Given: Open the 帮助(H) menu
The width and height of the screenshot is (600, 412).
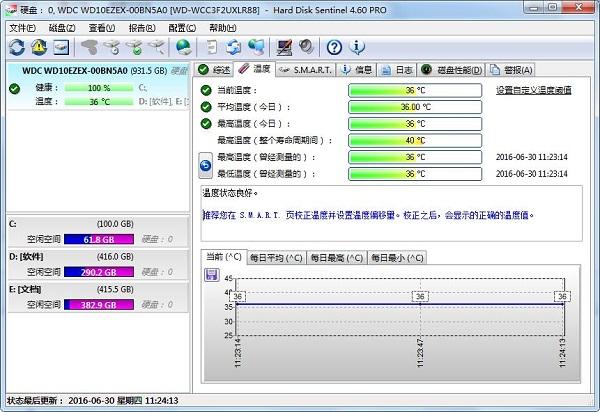Looking at the screenshot, I should click(x=223, y=28).
